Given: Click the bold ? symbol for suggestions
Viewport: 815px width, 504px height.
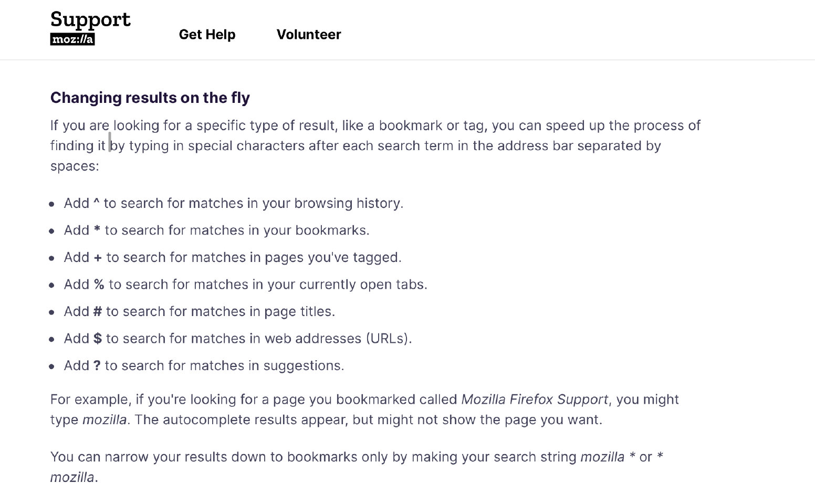Looking at the screenshot, I should click(x=97, y=365).
